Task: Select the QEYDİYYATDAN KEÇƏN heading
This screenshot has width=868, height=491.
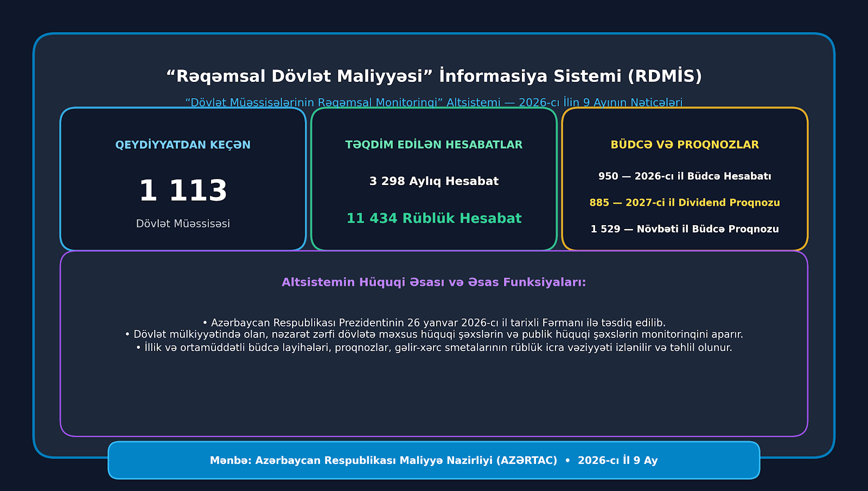Action: (x=183, y=145)
